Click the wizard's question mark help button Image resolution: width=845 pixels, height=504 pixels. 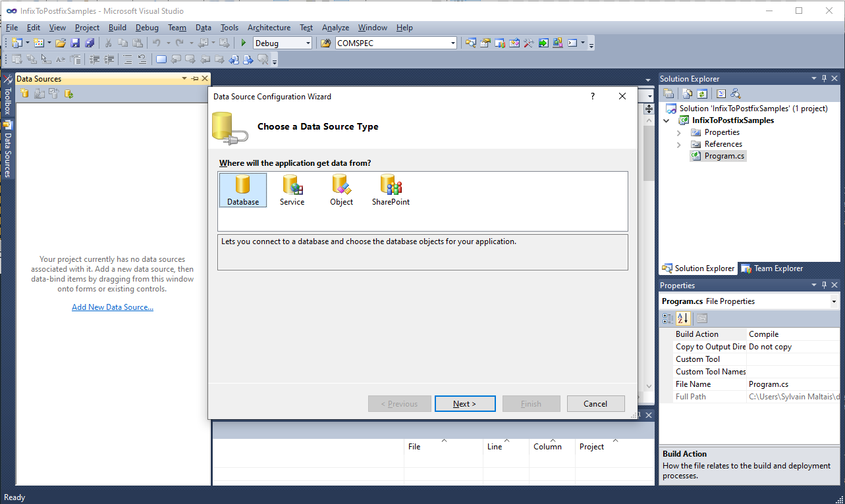593,96
